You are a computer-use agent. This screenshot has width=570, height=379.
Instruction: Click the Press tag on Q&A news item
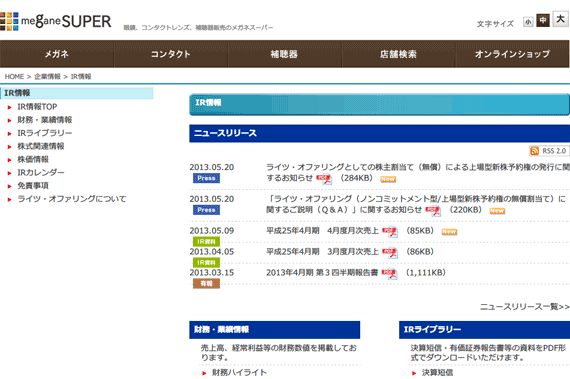[206, 210]
